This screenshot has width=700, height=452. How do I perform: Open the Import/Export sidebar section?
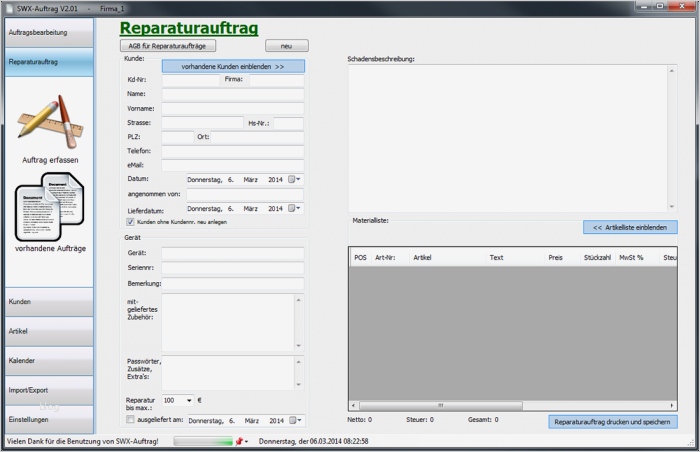tap(49, 390)
